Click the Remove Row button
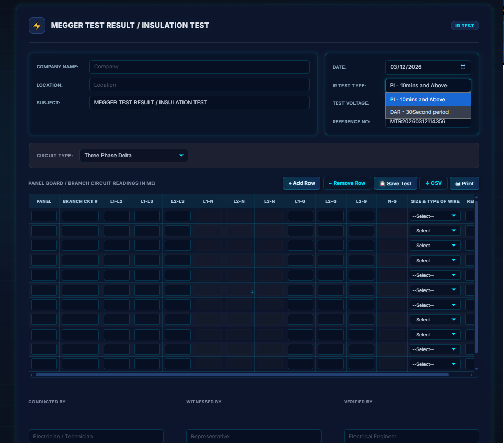 point(347,183)
